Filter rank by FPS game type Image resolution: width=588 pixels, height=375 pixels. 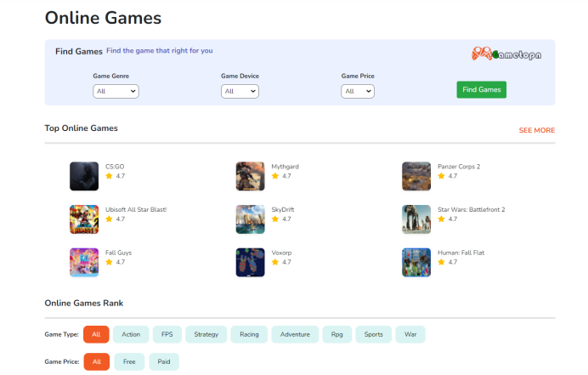click(167, 334)
